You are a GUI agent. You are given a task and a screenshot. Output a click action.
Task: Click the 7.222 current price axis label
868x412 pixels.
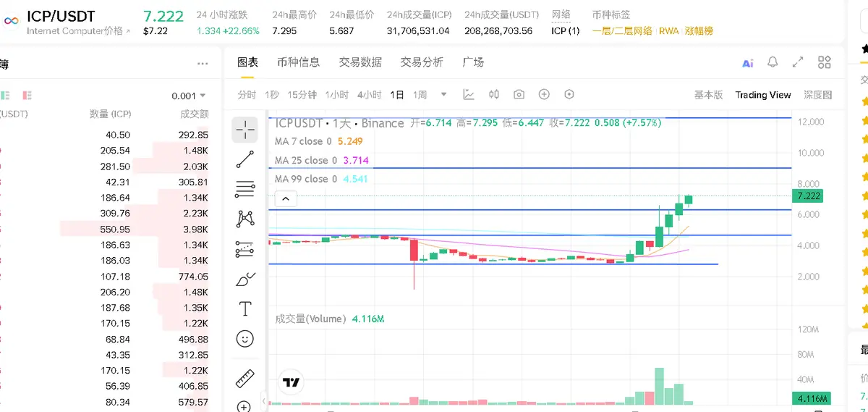(807, 196)
